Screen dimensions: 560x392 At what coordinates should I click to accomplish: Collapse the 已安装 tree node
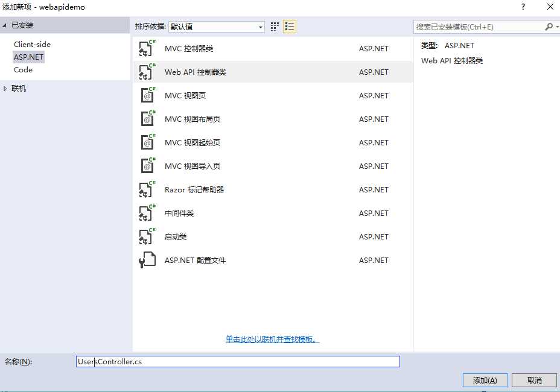[x=4, y=25]
